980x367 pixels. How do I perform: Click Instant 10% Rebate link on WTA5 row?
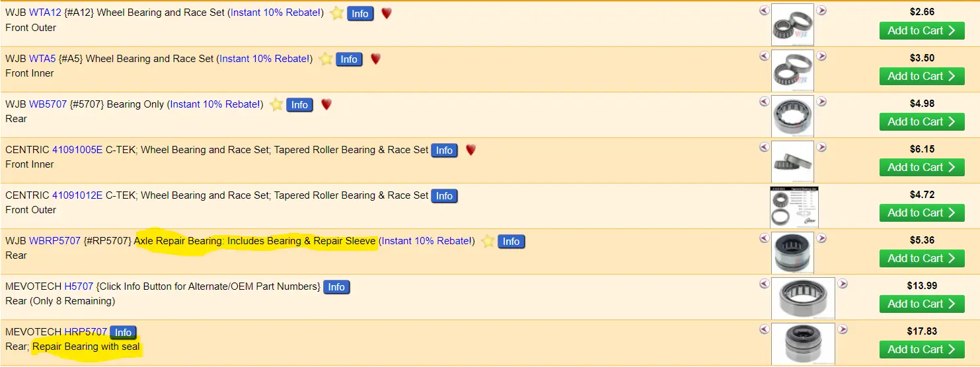coord(264,59)
